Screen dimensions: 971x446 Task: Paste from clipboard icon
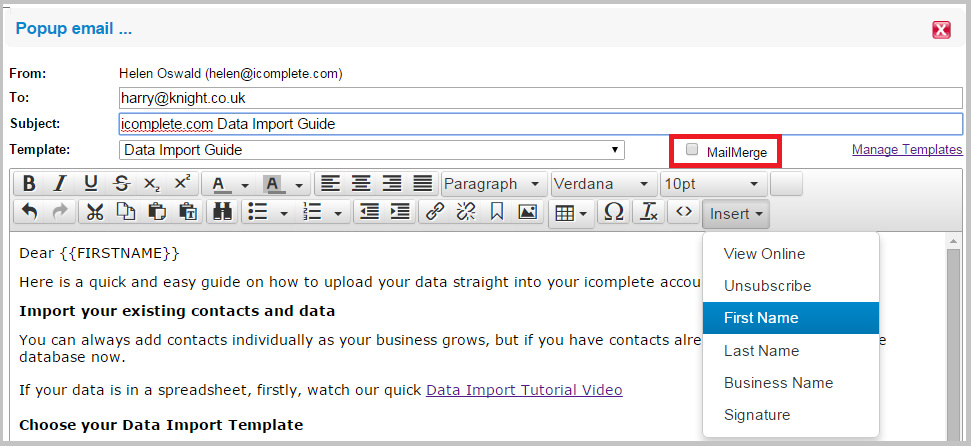[x=157, y=212]
